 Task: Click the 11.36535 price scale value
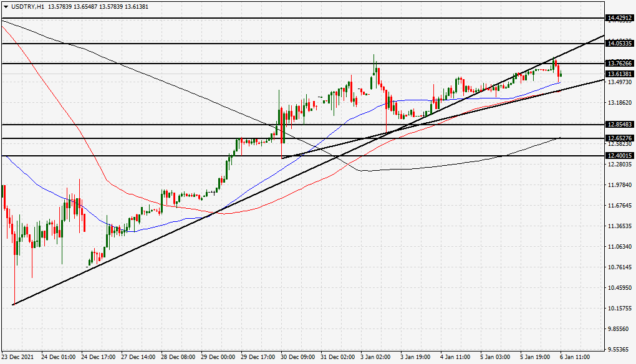pos(620,226)
